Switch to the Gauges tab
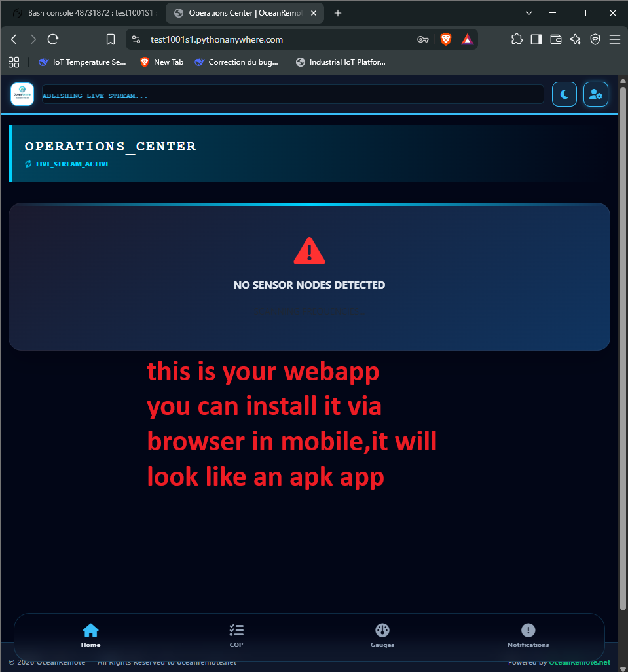 pos(382,636)
